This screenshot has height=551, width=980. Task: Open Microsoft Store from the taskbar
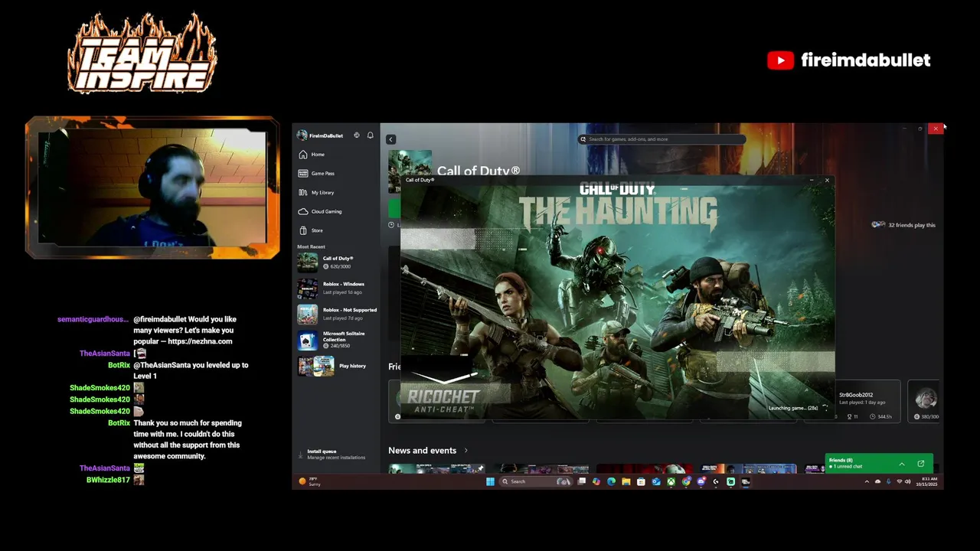(x=641, y=482)
